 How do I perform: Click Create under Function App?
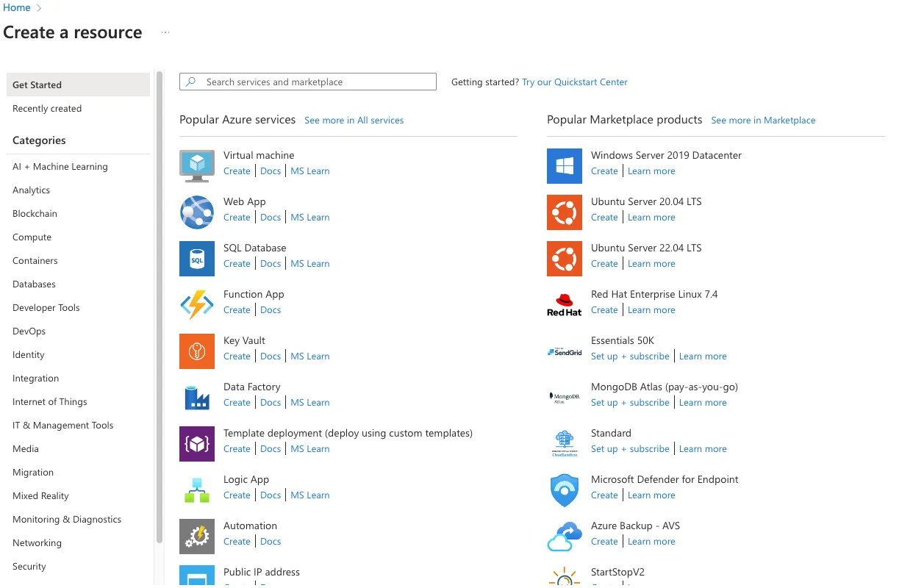tap(237, 310)
